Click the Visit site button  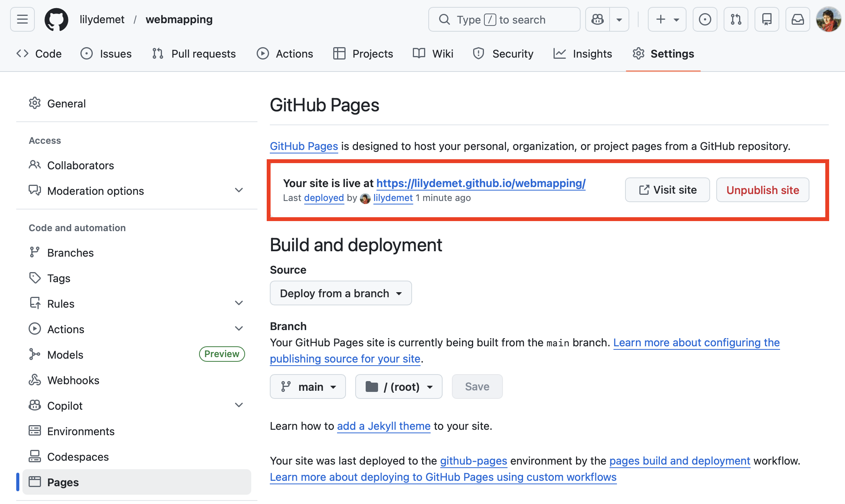point(667,190)
